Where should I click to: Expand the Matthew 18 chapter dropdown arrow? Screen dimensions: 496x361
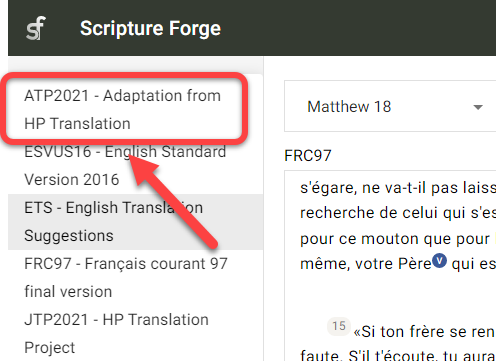[x=478, y=107]
